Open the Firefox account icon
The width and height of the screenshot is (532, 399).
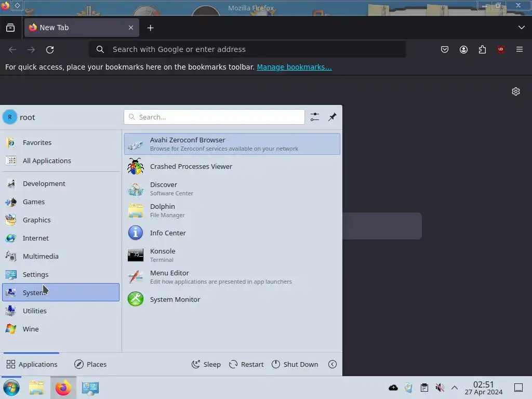click(x=463, y=49)
